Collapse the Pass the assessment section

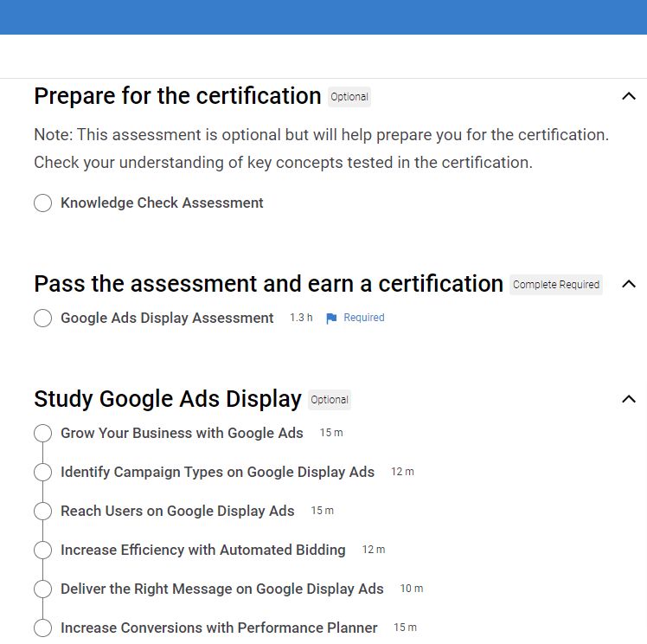tap(629, 284)
